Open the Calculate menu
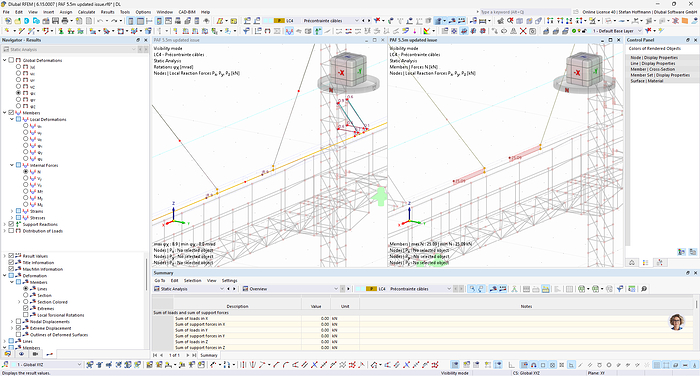The height and width of the screenshot is (376, 700). pos(86,12)
